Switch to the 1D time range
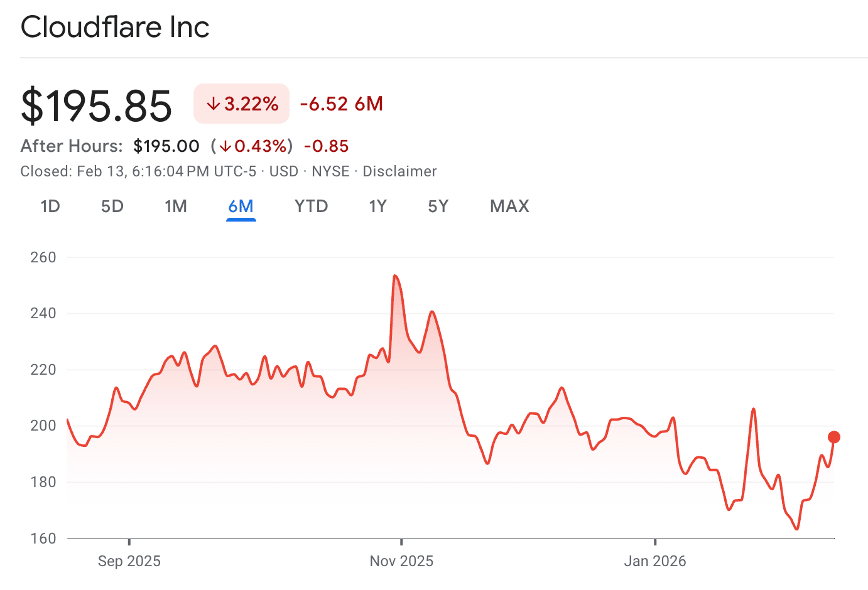The width and height of the screenshot is (868, 590). [50, 206]
